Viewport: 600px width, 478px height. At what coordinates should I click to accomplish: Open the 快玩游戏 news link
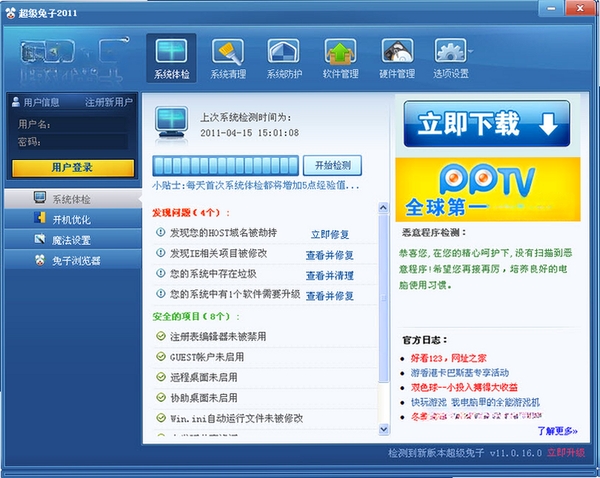point(475,402)
